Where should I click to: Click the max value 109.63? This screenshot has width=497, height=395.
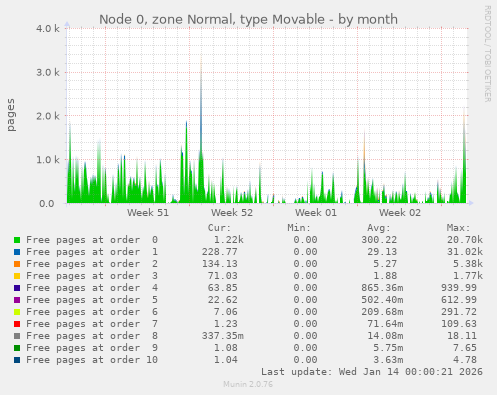pyautogui.click(x=459, y=324)
